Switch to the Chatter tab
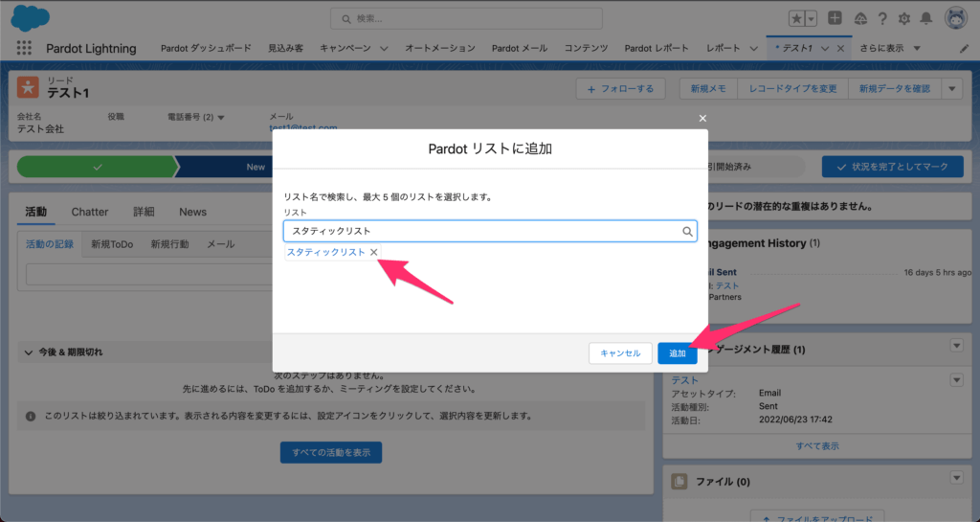Image resolution: width=980 pixels, height=522 pixels. (x=89, y=212)
